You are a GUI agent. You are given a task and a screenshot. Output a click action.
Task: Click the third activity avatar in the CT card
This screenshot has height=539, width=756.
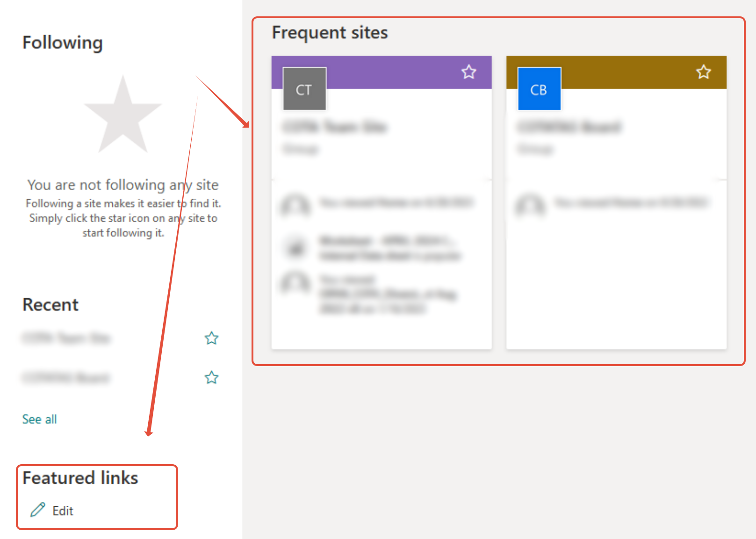click(295, 282)
